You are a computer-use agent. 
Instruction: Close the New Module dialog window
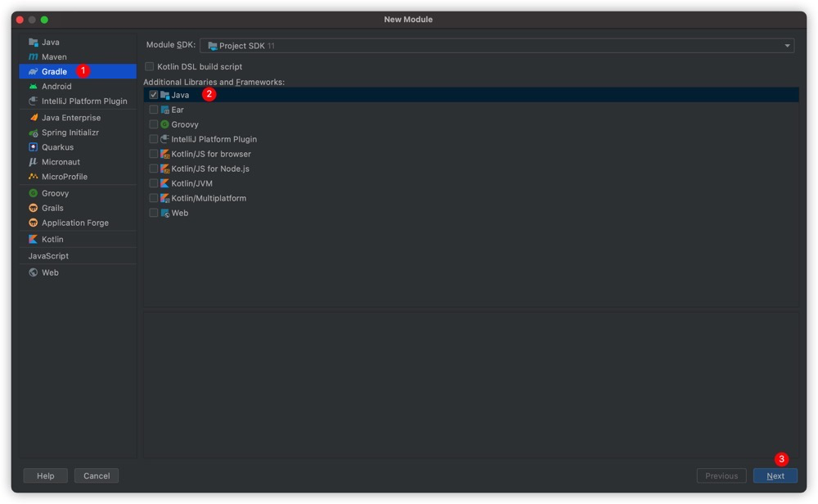[x=20, y=20]
